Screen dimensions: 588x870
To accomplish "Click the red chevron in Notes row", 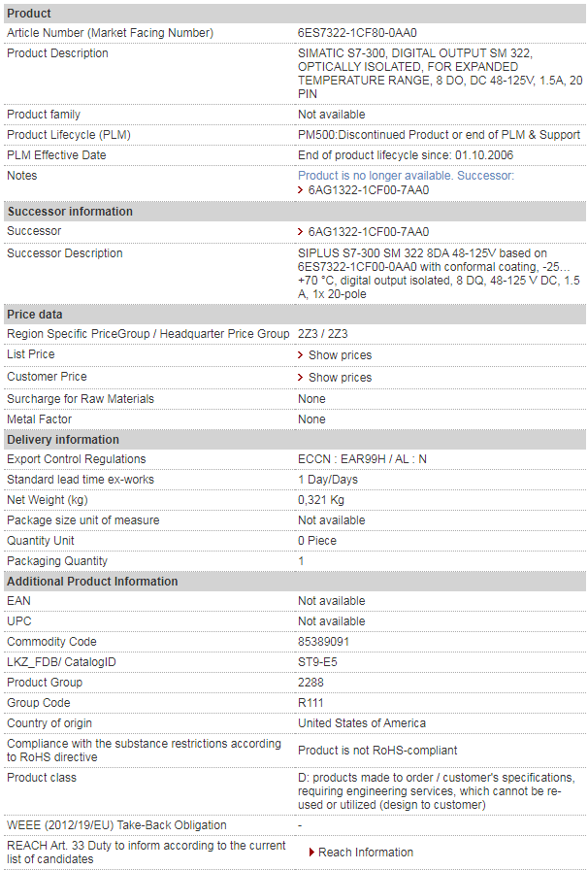I will coord(301,189).
